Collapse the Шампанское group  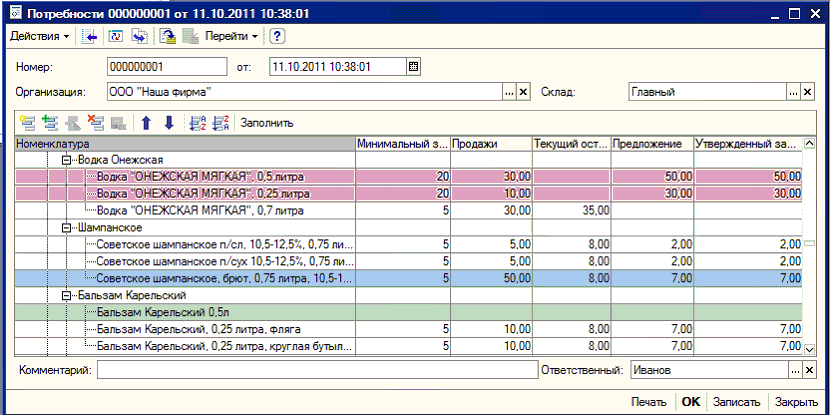coord(66,227)
